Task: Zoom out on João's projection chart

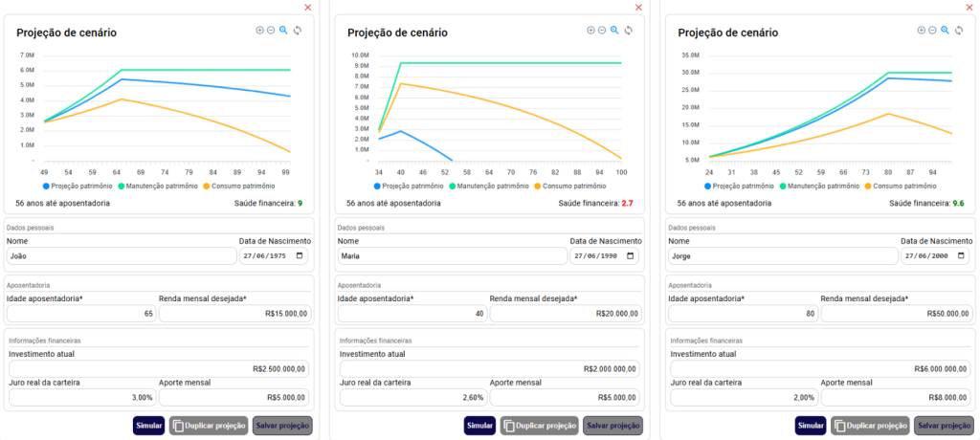Action: pos(271,30)
